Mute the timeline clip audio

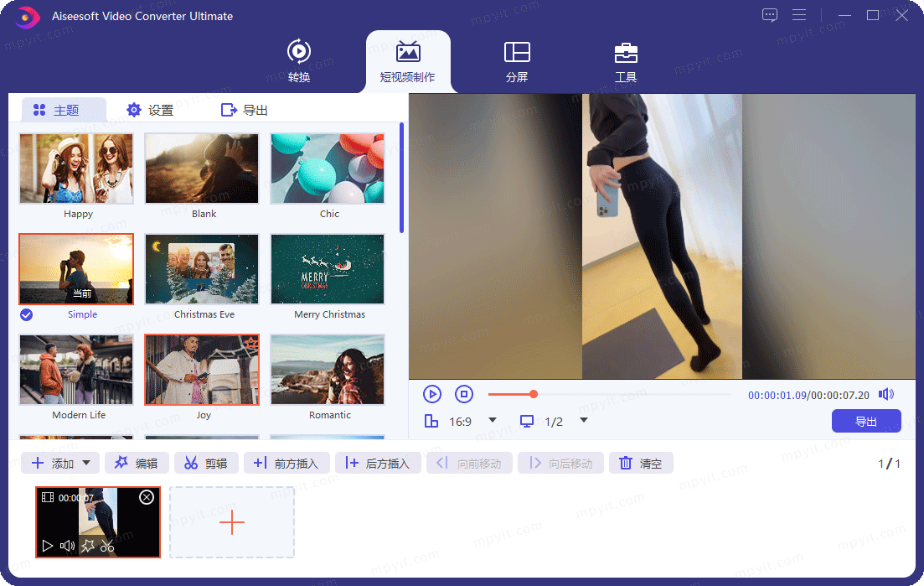pyautogui.click(x=67, y=546)
